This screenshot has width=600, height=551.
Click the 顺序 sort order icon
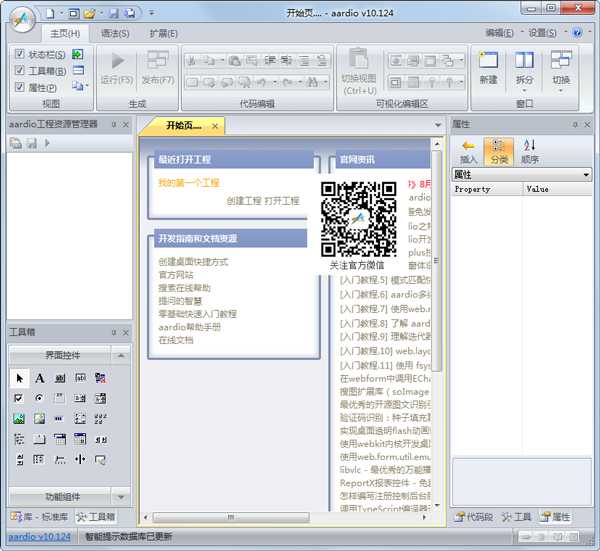coord(529,146)
